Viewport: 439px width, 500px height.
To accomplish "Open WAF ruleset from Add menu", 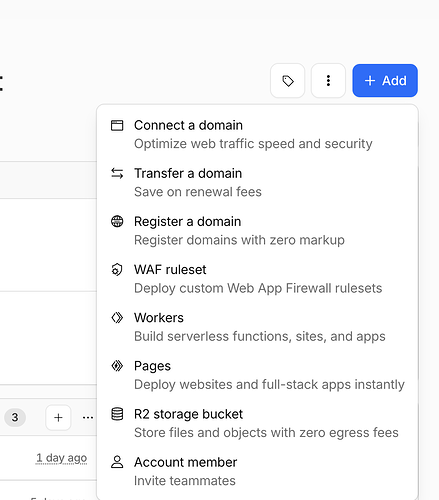I will coord(257,279).
